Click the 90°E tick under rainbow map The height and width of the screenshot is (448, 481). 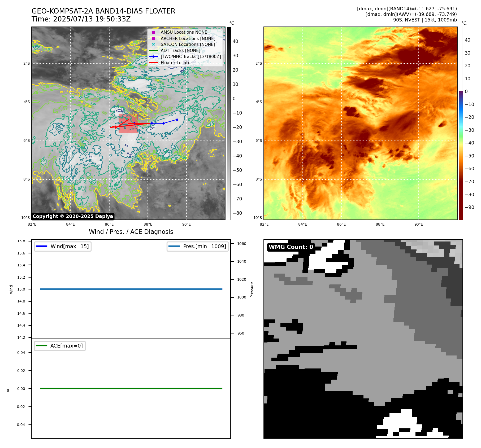coord(419,224)
